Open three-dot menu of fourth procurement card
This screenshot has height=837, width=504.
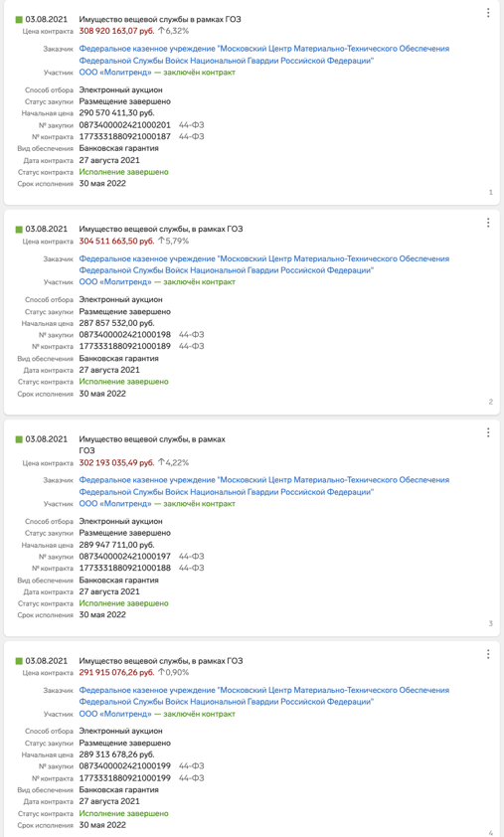tap(488, 654)
